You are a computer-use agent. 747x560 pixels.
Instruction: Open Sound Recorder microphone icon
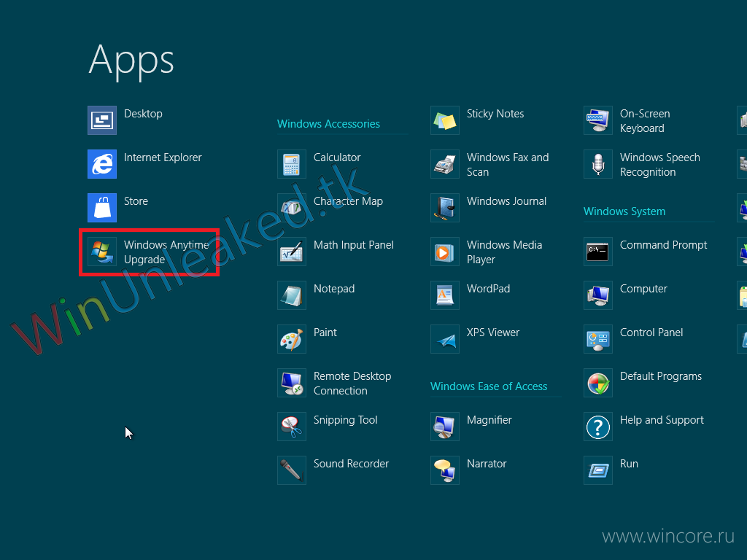pos(292,470)
